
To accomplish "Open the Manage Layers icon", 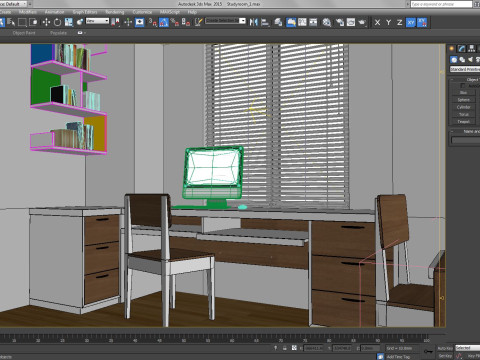I will 278,22.
